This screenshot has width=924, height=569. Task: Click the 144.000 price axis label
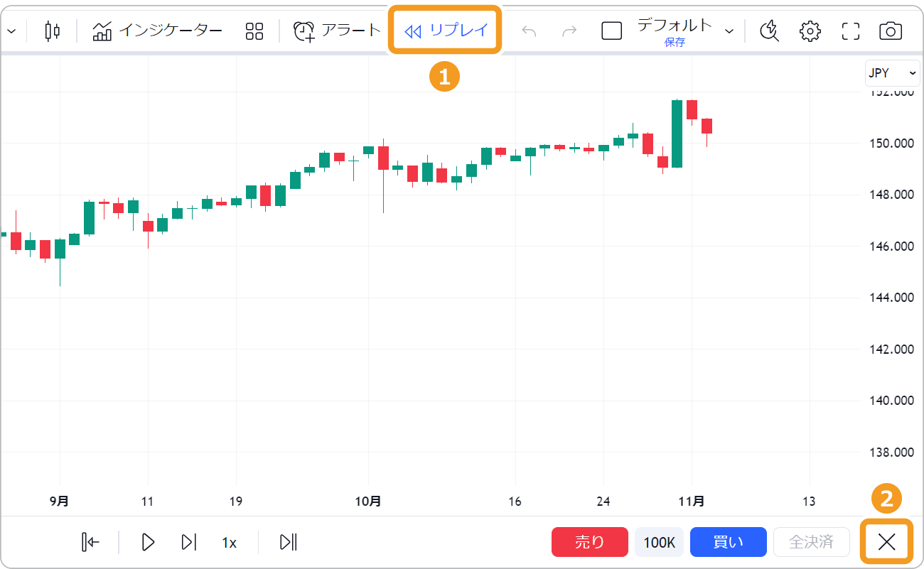891,298
